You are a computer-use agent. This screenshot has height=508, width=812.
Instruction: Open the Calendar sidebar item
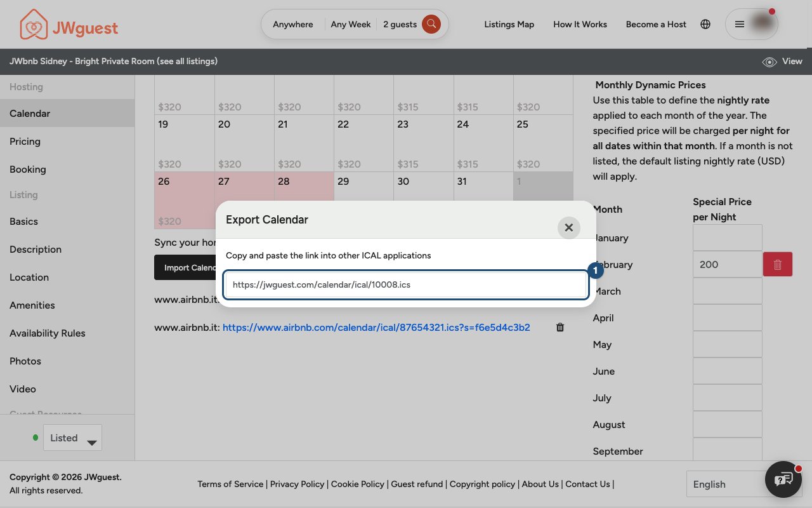(x=67, y=114)
